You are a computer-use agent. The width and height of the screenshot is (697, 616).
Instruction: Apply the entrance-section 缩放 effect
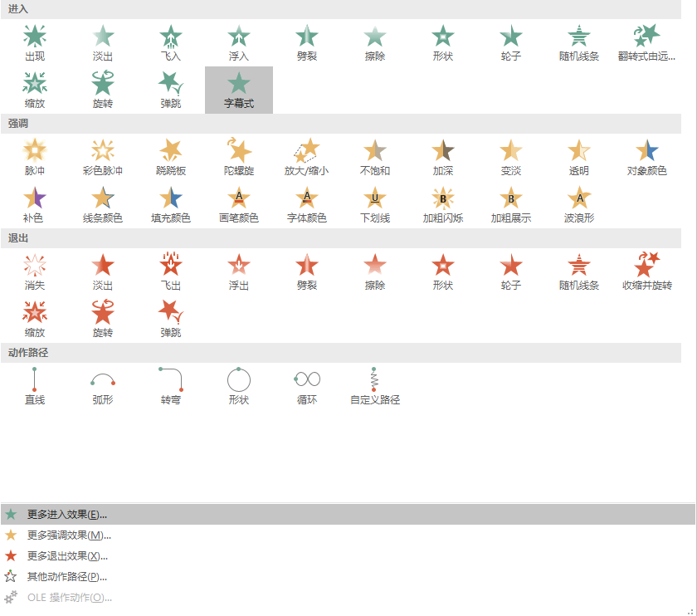coord(35,90)
